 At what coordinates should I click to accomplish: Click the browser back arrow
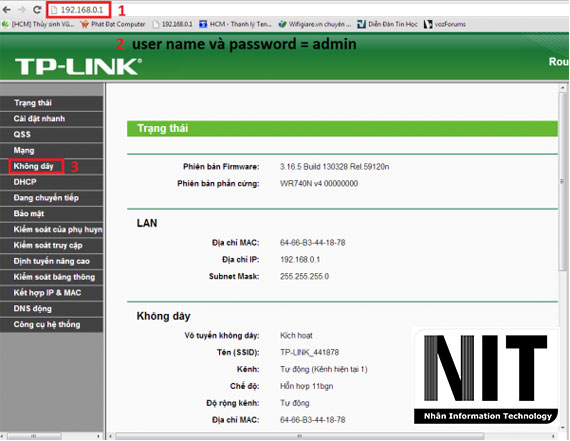[7, 10]
